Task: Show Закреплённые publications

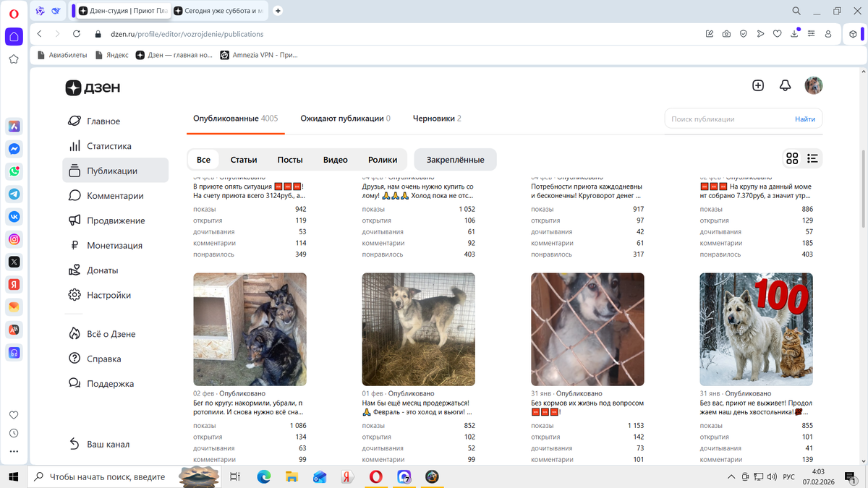Action: (456, 160)
